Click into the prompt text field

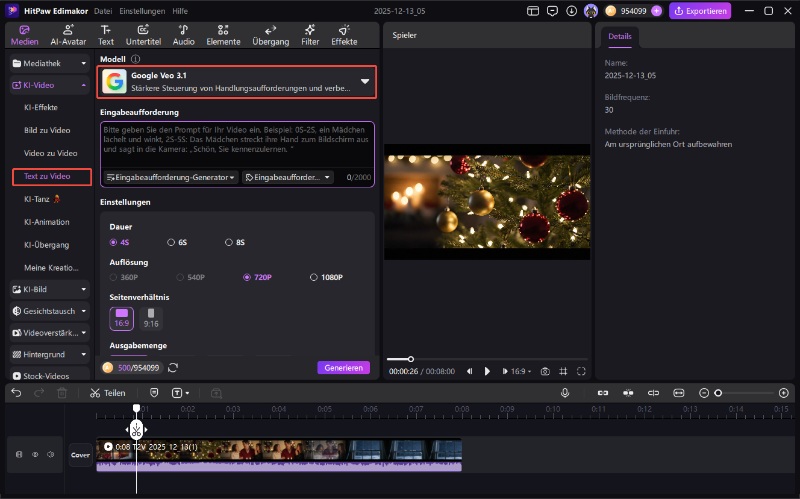[237, 144]
